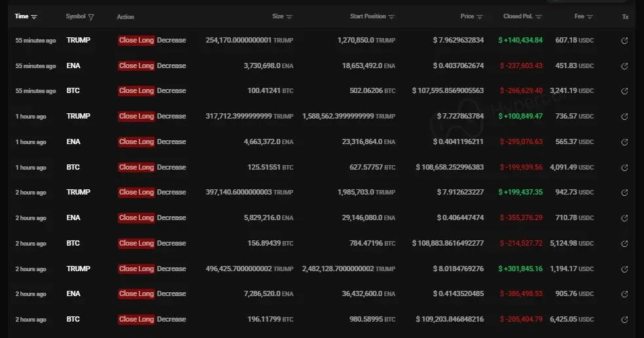Open transaction link for BTC -205,404.79 row
This screenshot has height=338, width=644.
pyautogui.click(x=624, y=320)
